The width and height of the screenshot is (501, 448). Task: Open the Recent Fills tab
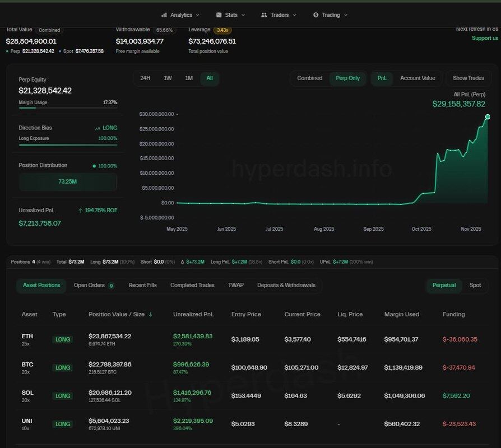pyautogui.click(x=143, y=286)
